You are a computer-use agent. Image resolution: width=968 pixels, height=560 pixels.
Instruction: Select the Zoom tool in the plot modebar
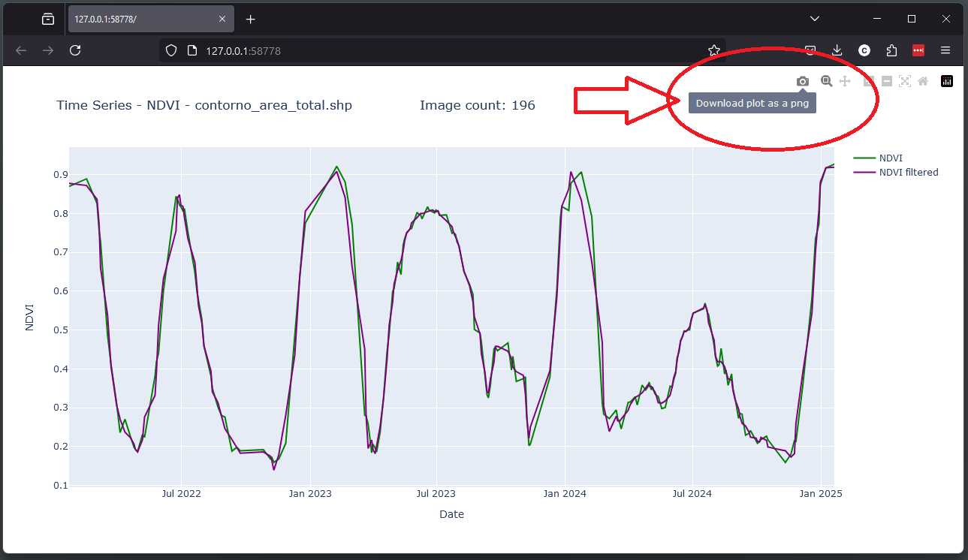point(826,81)
